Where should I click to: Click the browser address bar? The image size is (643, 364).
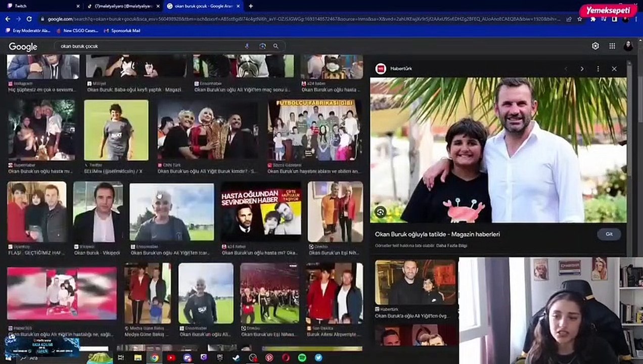click(303, 19)
